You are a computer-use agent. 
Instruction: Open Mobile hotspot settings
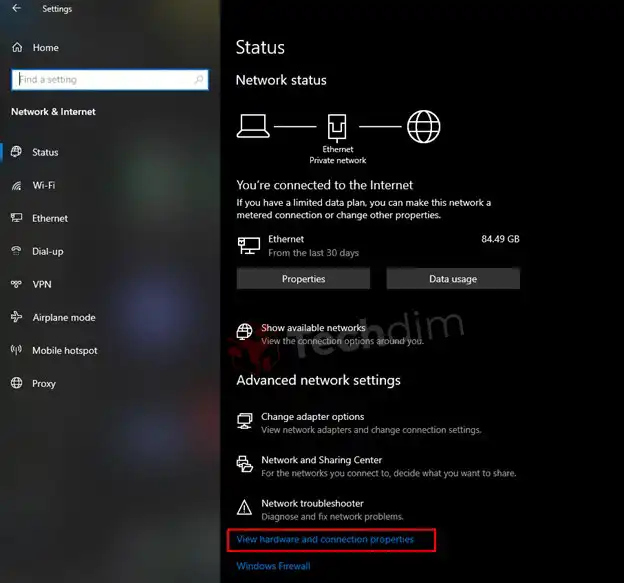65,351
